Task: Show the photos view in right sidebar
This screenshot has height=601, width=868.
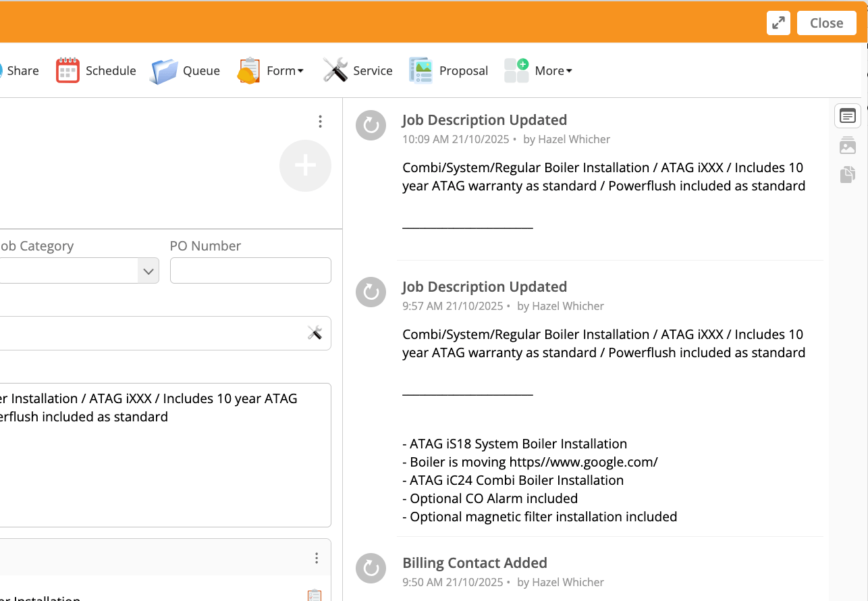Action: point(847,145)
